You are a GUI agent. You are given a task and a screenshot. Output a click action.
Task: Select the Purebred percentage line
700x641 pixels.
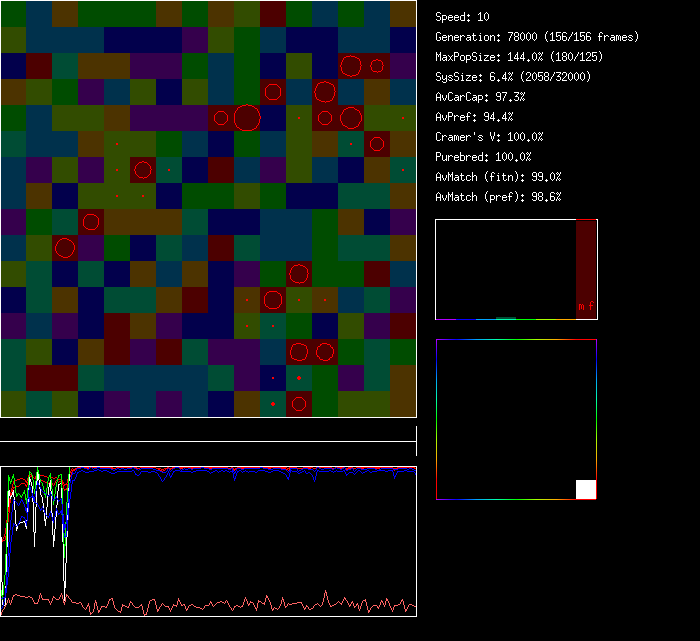pyautogui.click(x=483, y=157)
